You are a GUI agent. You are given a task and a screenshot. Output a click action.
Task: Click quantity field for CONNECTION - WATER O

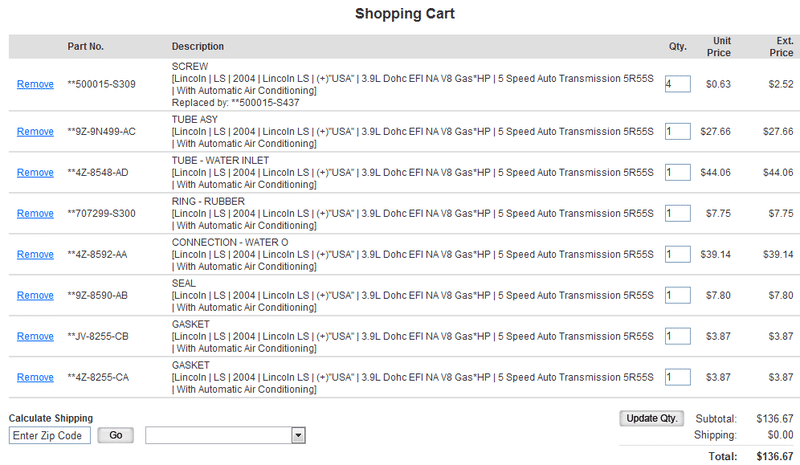[x=677, y=254]
